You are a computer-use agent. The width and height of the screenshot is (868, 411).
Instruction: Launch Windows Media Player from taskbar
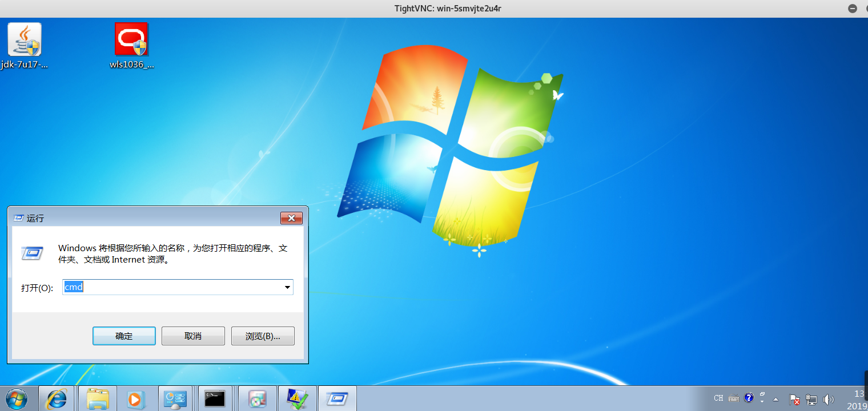[x=136, y=398]
